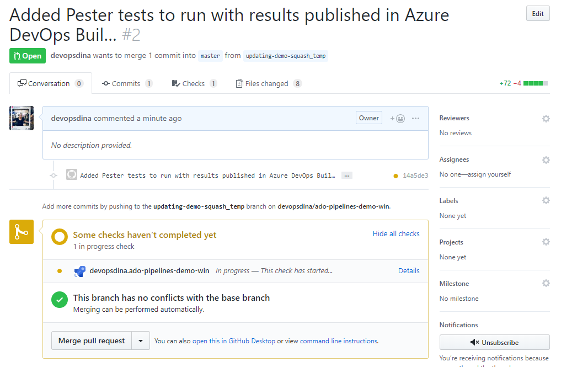
Task: Click the yellow dot beside pipeline check
Action: point(59,271)
